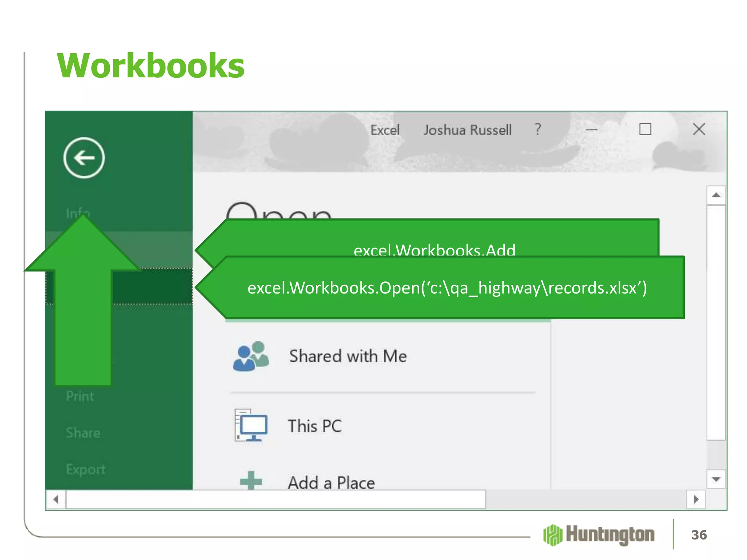
Task: Click the vertical scrollbar up arrow
Action: [716, 195]
